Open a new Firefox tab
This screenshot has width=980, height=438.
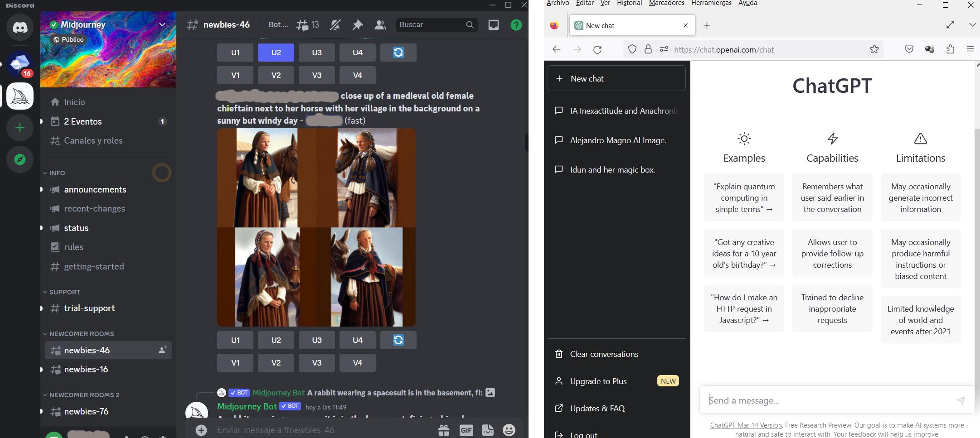tap(707, 25)
